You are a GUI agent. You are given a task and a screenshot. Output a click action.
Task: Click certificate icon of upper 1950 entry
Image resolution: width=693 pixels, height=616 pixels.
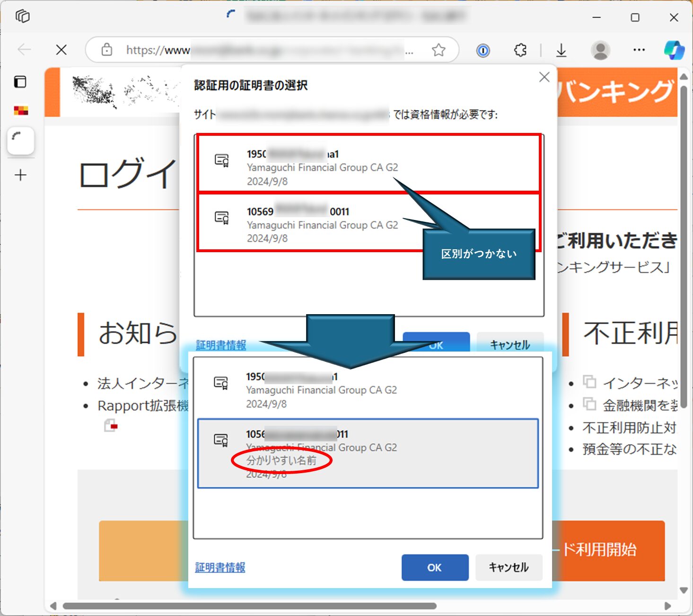pos(222,160)
